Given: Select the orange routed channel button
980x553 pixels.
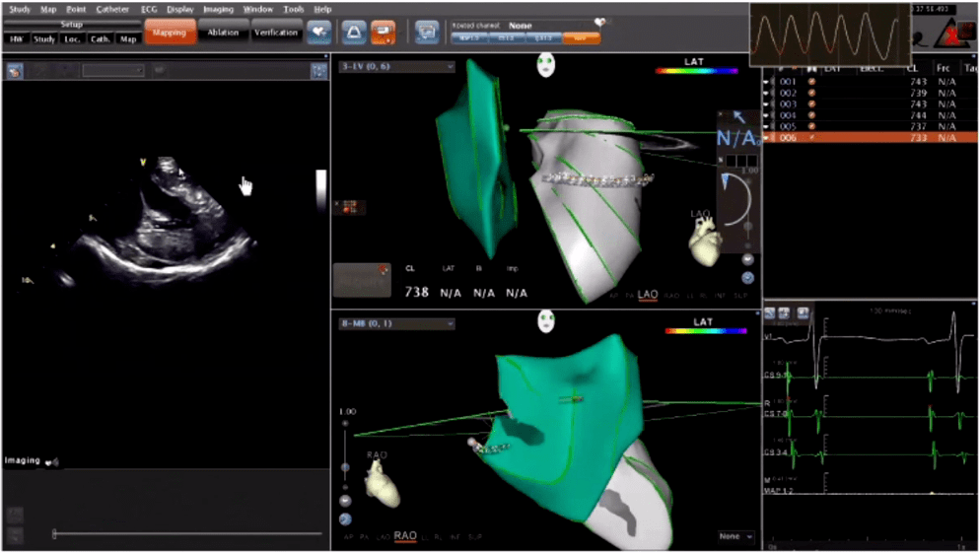Looking at the screenshot, I should [581, 37].
